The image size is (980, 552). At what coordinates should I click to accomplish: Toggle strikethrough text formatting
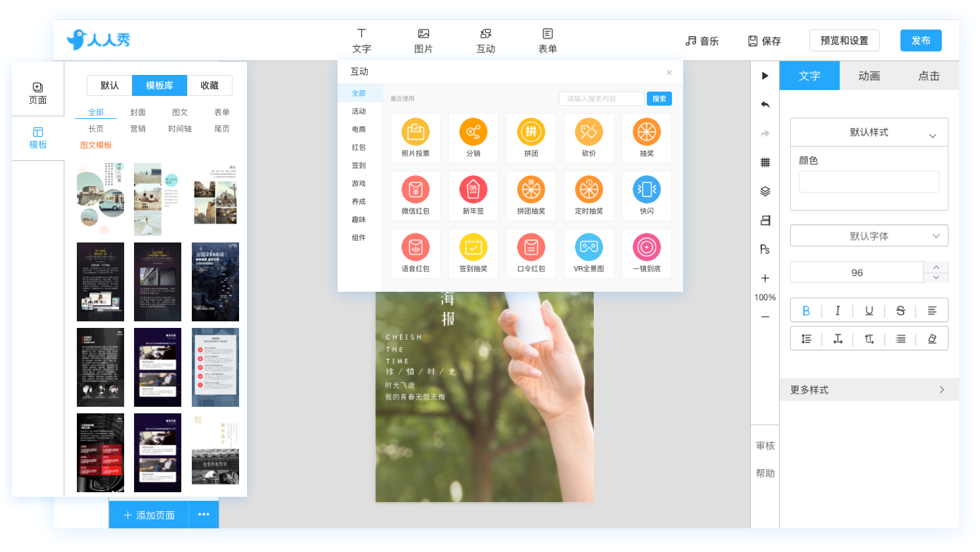(901, 311)
